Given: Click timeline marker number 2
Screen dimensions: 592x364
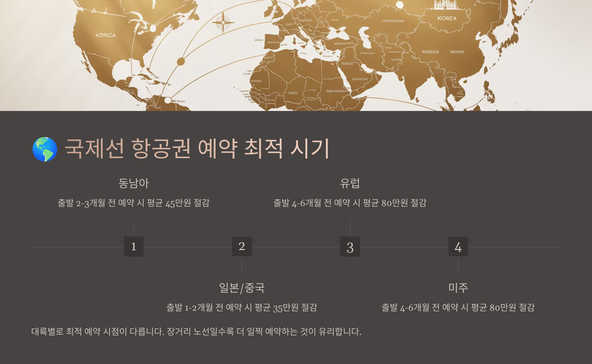Looking at the screenshot, I should (x=242, y=246).
